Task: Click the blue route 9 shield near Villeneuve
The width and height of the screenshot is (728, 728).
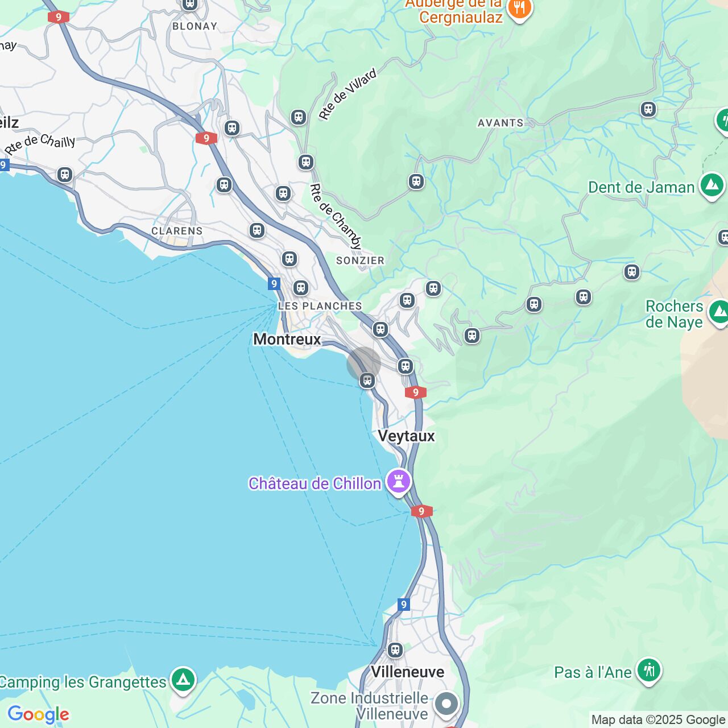Action: (x=403, y=604)
